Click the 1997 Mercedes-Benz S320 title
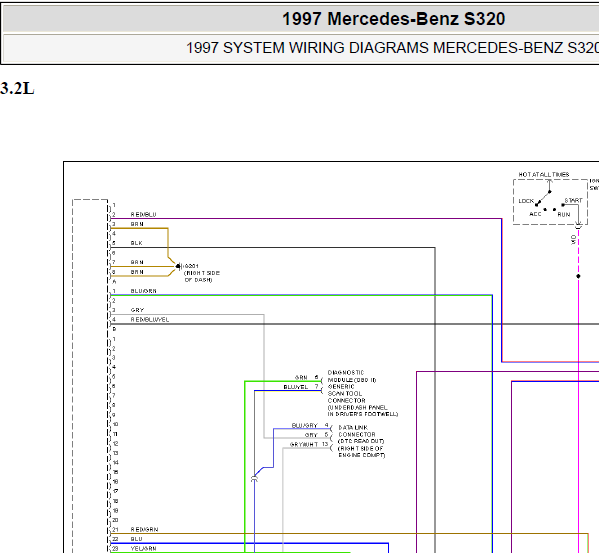The image size is (599, 553). click(393, 19)
